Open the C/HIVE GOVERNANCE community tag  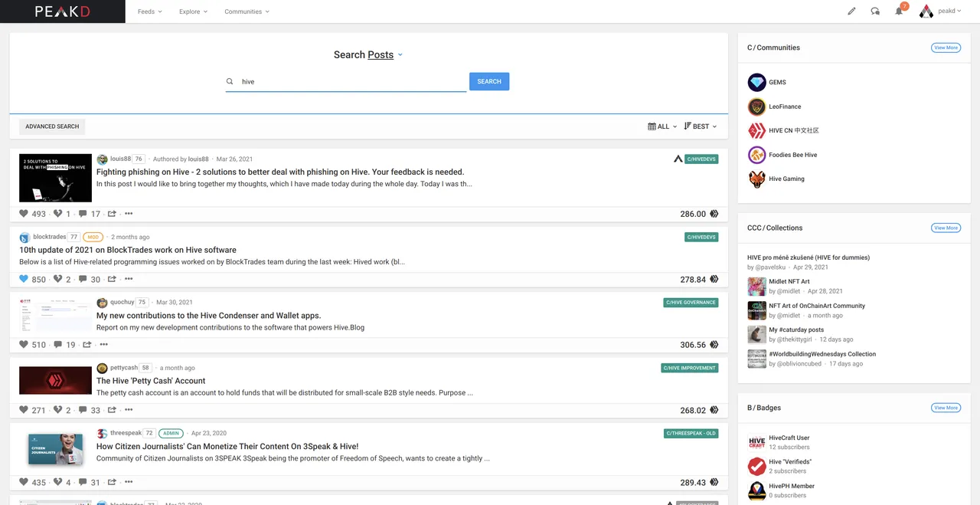point(691,303)
